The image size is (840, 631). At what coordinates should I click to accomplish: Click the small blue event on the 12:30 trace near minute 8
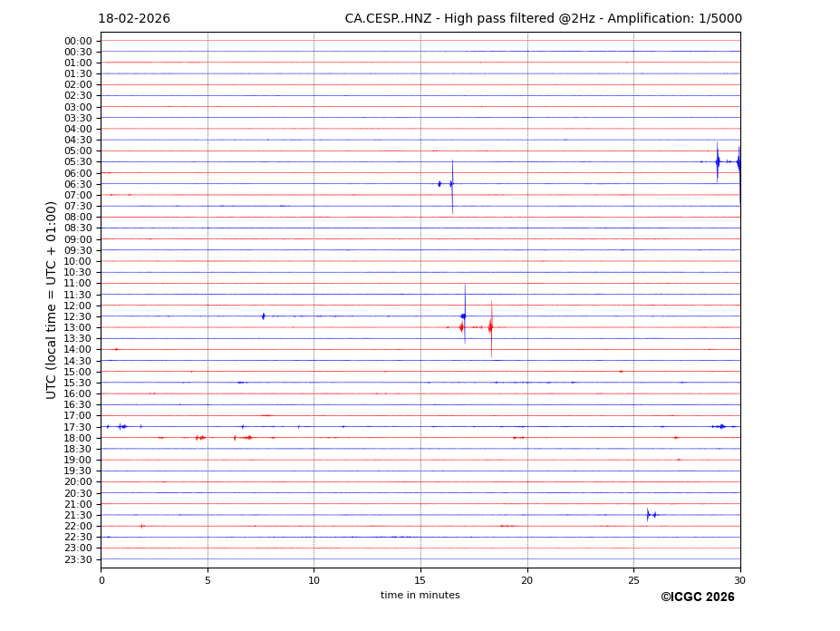(264, 316)
